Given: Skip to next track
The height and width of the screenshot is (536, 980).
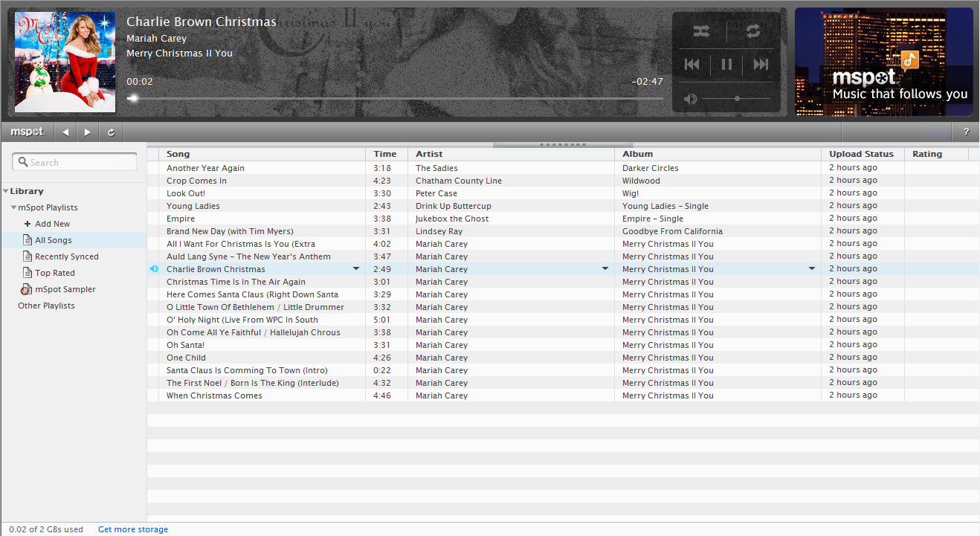Looking at the screenshot, I should click(761, 65).
